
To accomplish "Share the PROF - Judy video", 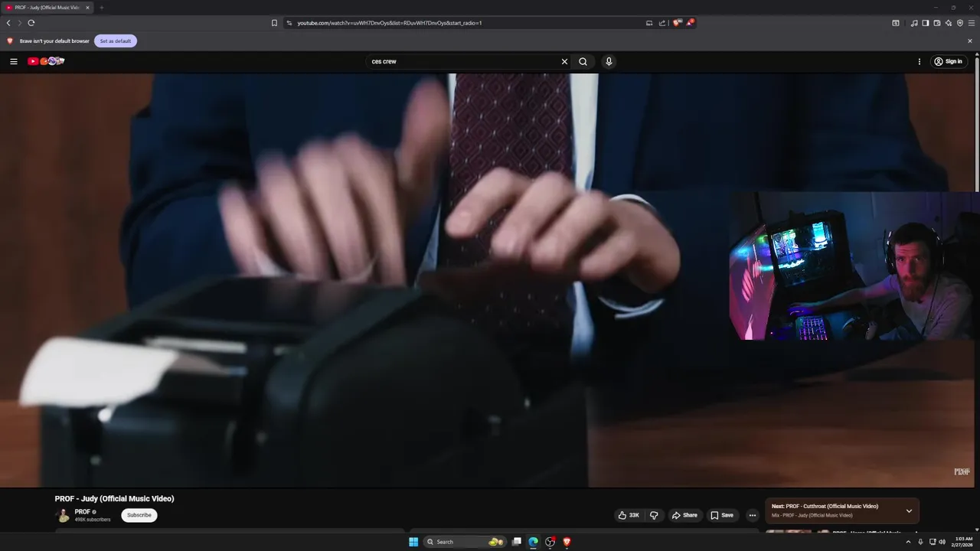I will tap(684, 515).
